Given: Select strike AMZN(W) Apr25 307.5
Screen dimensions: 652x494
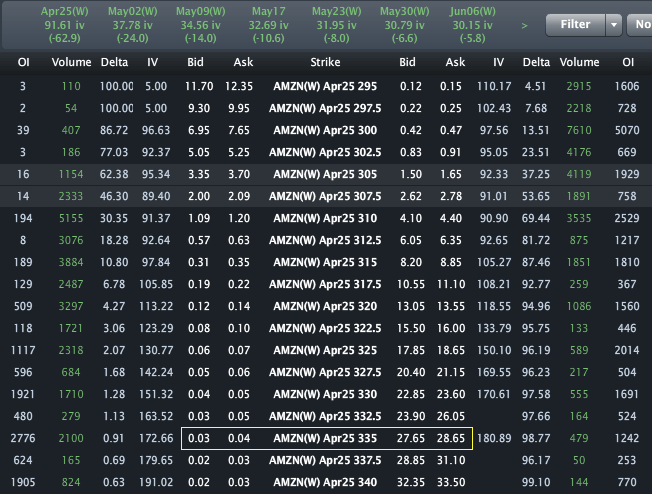Looking at the screenshot, I should pyautogui.click(x=325, y=196).
